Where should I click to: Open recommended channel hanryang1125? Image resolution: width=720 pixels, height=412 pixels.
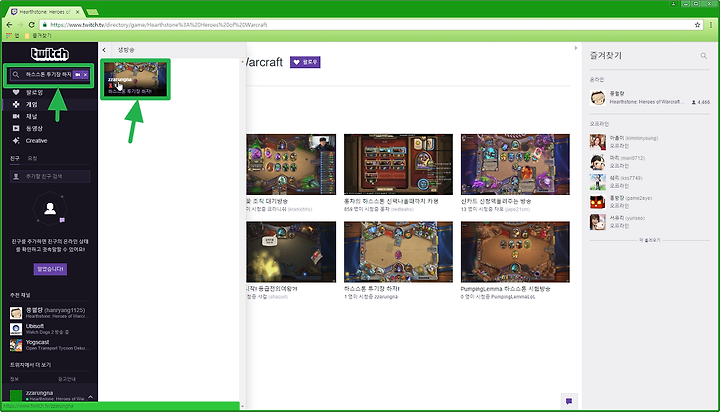click(50, 313)
